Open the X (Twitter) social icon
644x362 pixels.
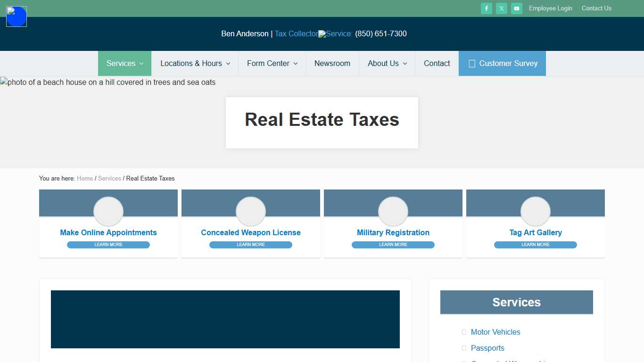pyautogui.click(x=501, y=8)
